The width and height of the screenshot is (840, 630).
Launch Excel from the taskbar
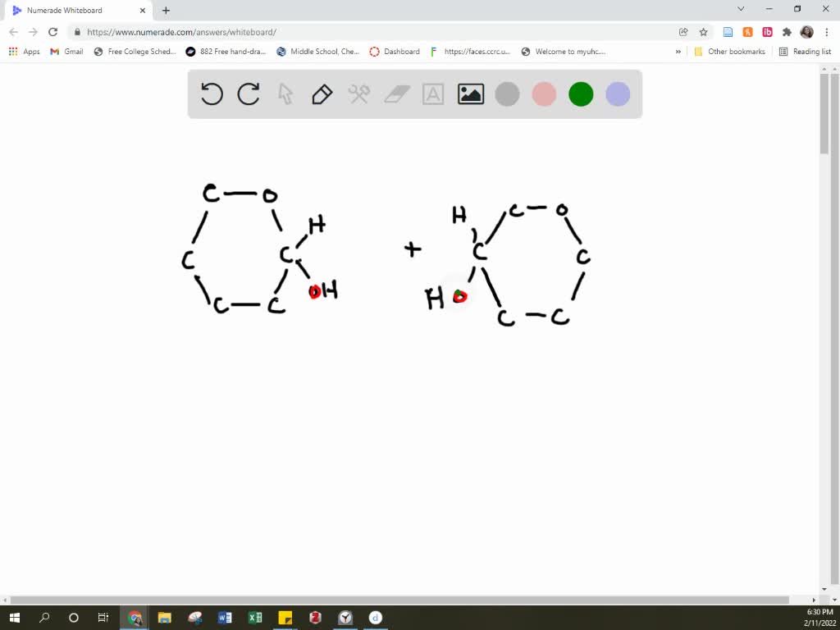tap(254, 618)
